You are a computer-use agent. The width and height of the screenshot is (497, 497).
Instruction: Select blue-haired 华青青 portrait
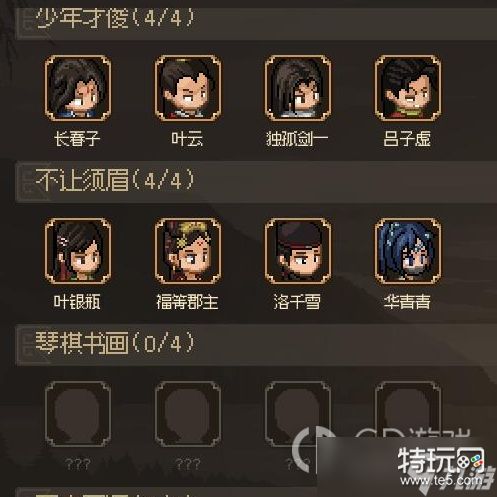tap(408, 251)
